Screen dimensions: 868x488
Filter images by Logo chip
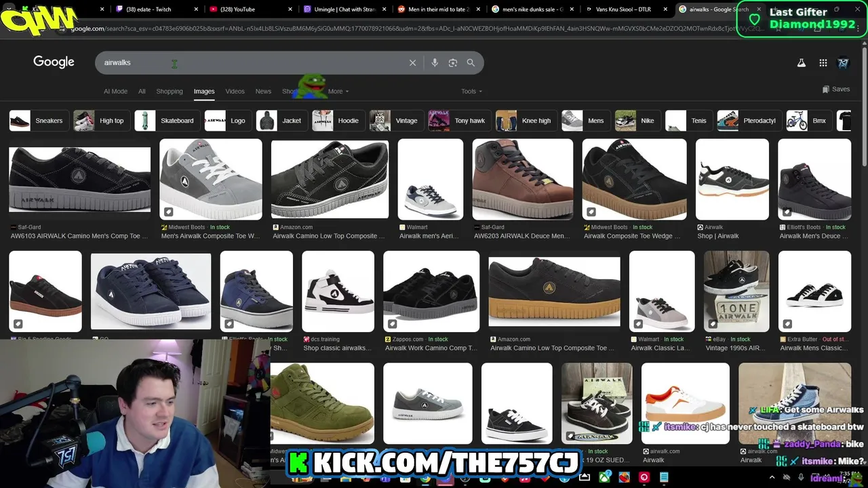228,121
